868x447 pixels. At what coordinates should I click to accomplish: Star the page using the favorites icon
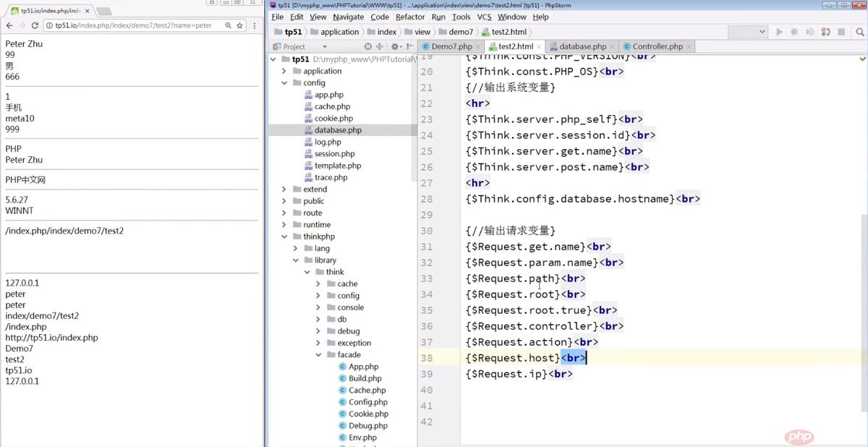coord(239,25)
